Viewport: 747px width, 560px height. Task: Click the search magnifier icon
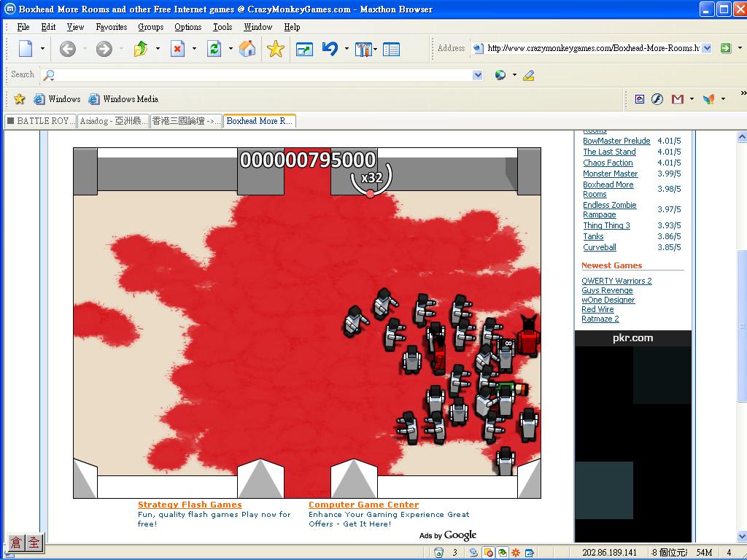coord(49,75)
